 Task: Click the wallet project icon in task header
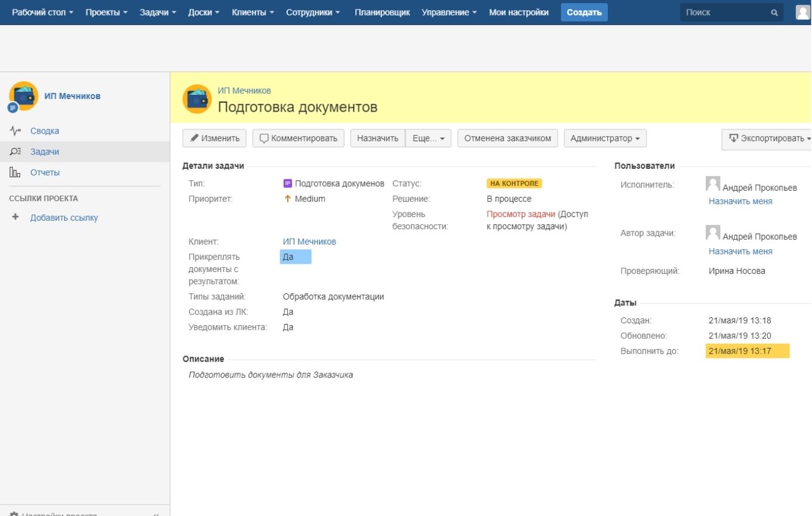[197, 99]
